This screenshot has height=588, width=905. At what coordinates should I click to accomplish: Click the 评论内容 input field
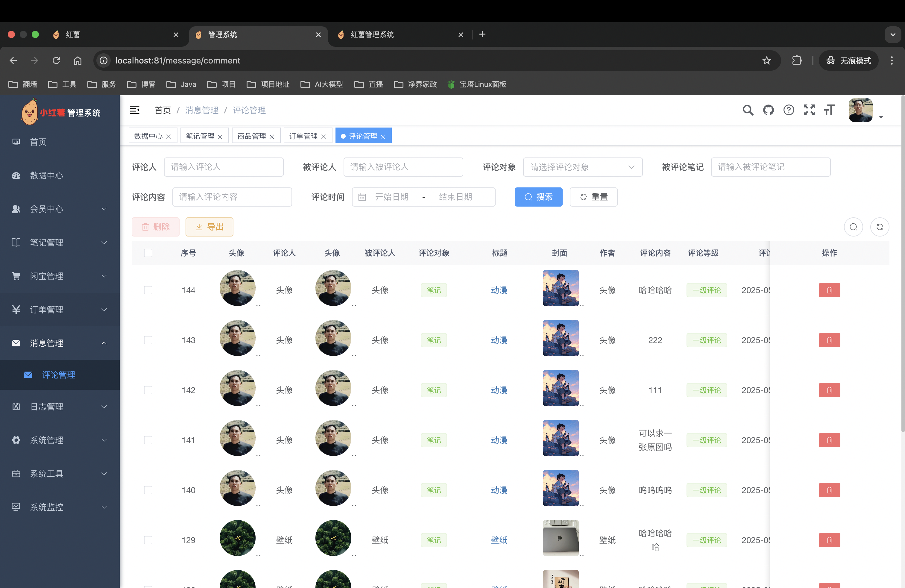(x=232, y=197)
